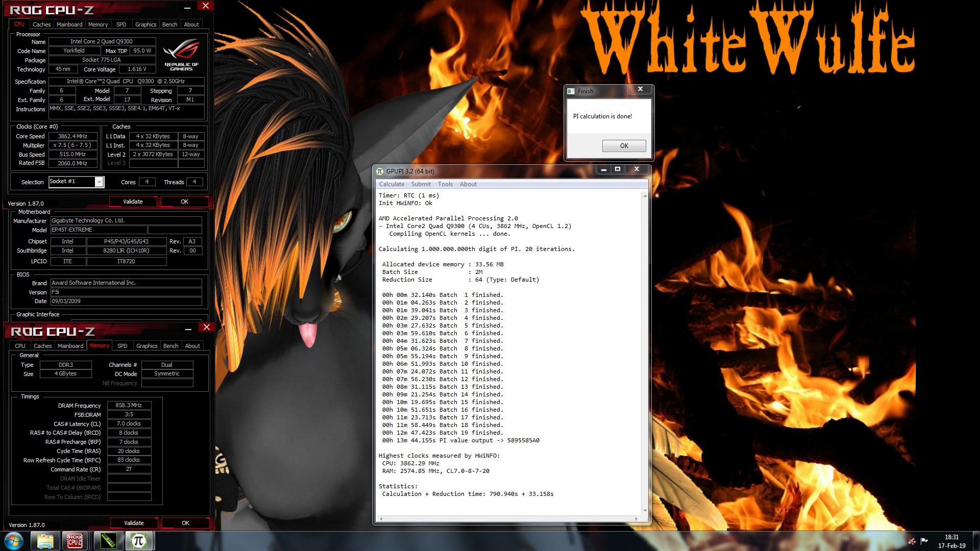Viewport: 980px width, 551px height.
Task: Click the processor name Intel Core 2 Quad Q9300
Action: (x=102, y=41)
